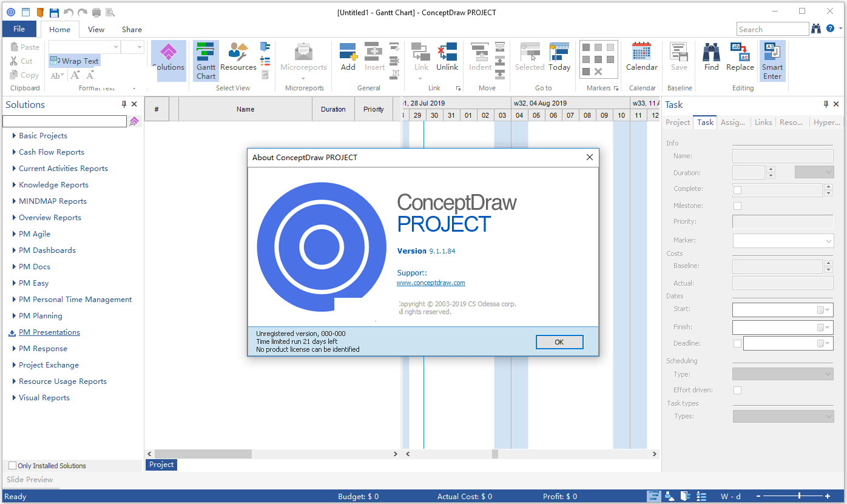Screen dimensions: 847x504
Task: Click the open document door icon
Action: [x=40, y=12]
